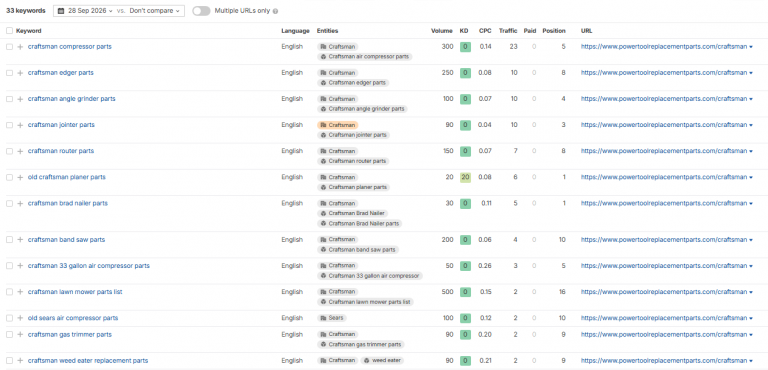Click the KD badge showing 20
The width and height of the screenshot is (768, 370).
tap(465, 177)
